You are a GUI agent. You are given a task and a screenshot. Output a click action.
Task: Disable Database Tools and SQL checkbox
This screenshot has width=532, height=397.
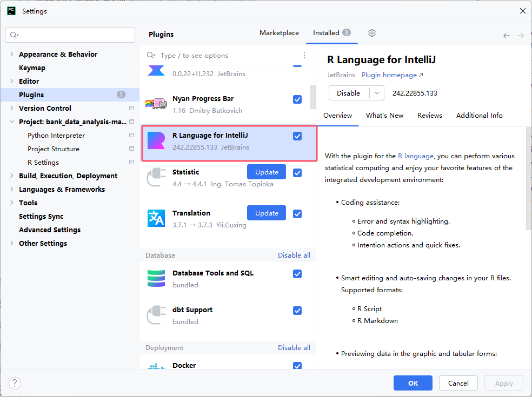(x=297, y=274)
